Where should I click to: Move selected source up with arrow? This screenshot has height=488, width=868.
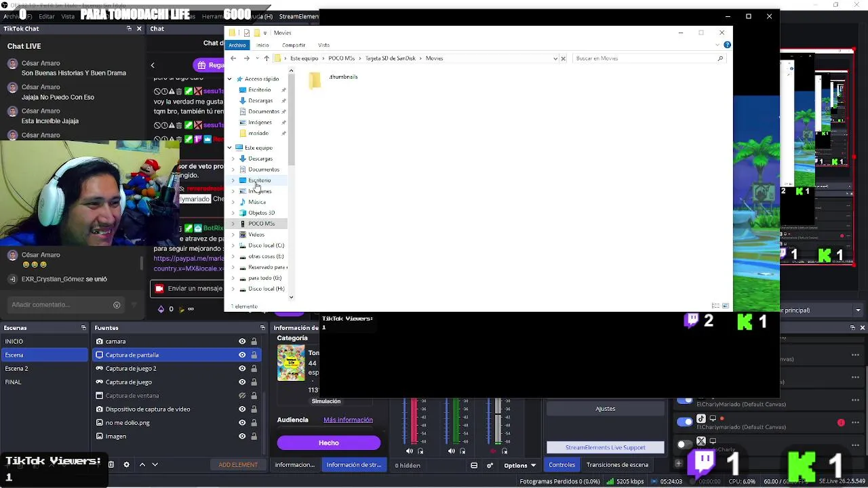click(x=142, y=465)
